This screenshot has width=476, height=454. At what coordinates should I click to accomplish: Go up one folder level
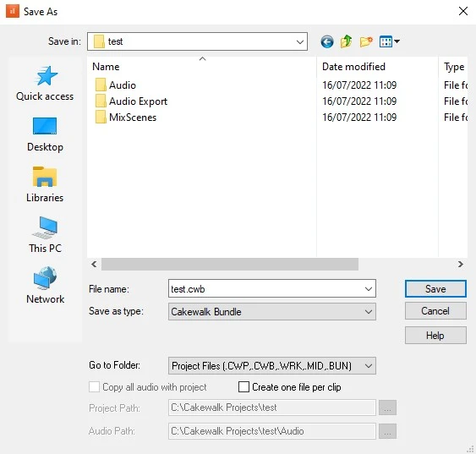coord(346,41)
